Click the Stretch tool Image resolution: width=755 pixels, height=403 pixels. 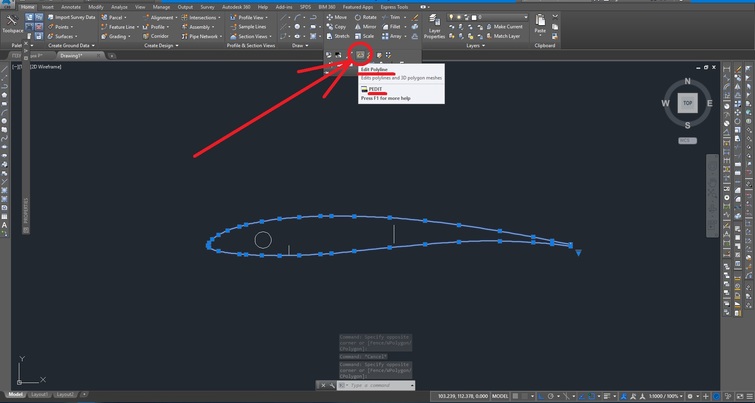click(337, 36)
